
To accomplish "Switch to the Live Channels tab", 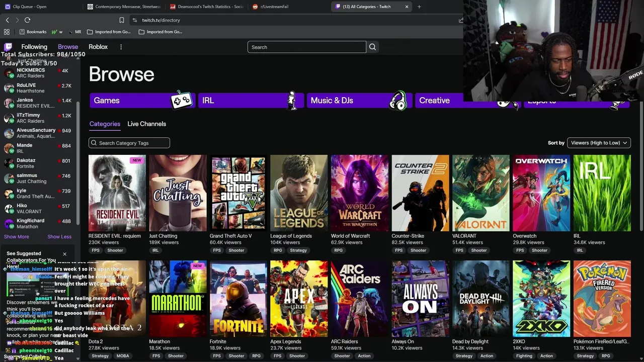I will [x=146, y=124].
